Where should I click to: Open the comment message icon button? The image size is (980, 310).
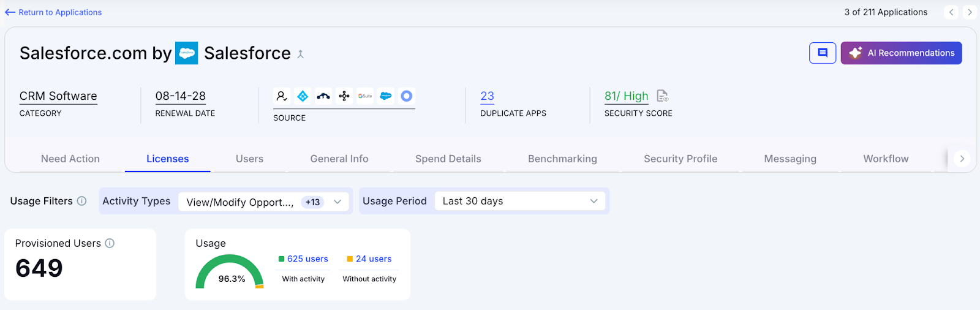coord(823,53)
